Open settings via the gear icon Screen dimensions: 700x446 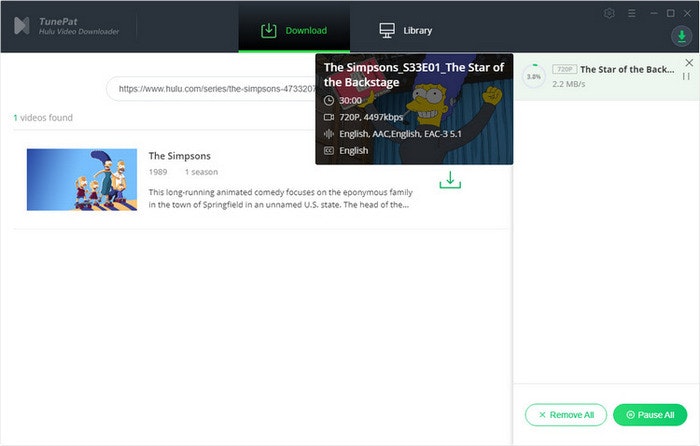[609, 13]
